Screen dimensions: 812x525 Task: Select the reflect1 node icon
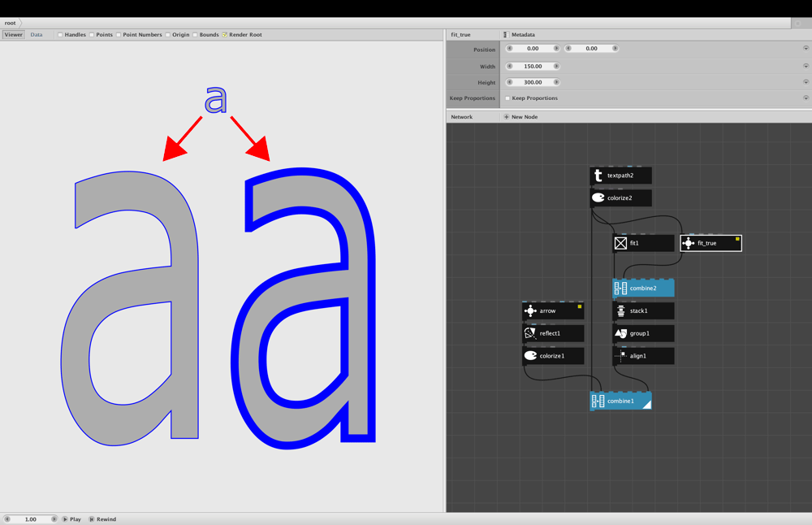click(529, 333)
